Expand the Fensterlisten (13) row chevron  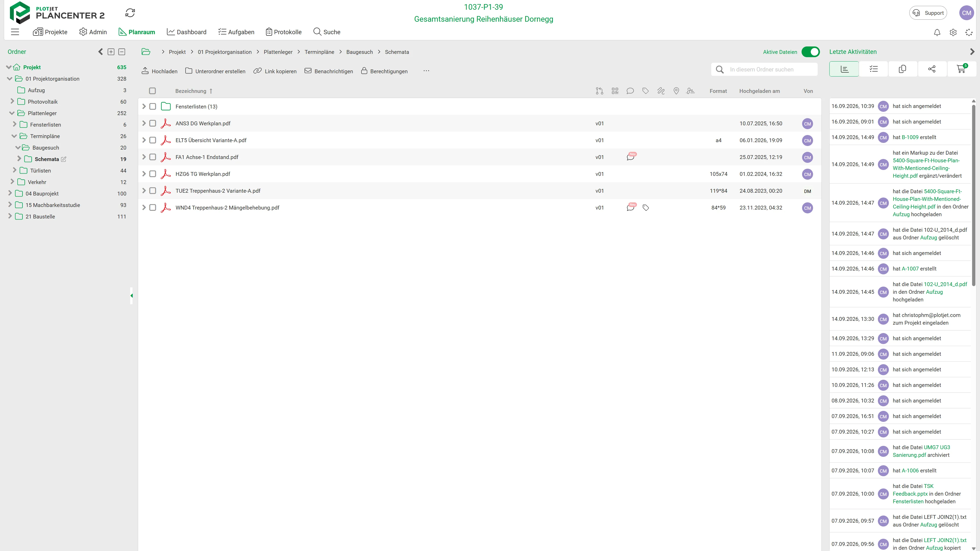[144, 106]
